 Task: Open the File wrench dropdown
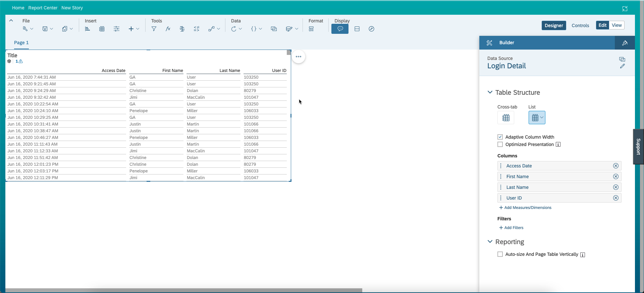point(28,29)
